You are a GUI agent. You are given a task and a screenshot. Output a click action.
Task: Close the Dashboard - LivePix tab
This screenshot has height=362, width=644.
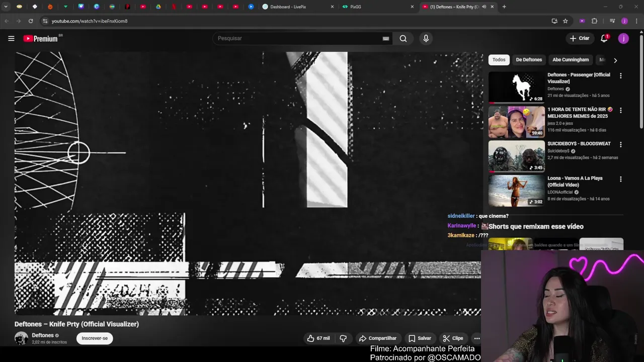pyautogui.click(x=332, y=7)
